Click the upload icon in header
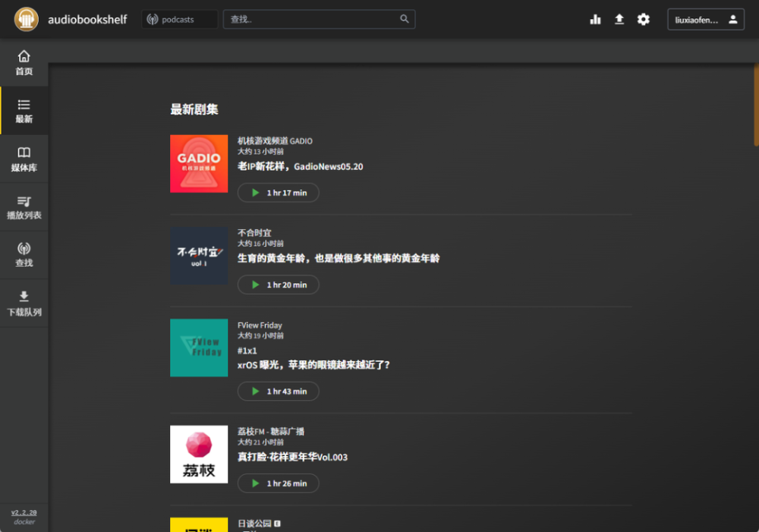This screenshot has height=532, width=759. [619, 20]
